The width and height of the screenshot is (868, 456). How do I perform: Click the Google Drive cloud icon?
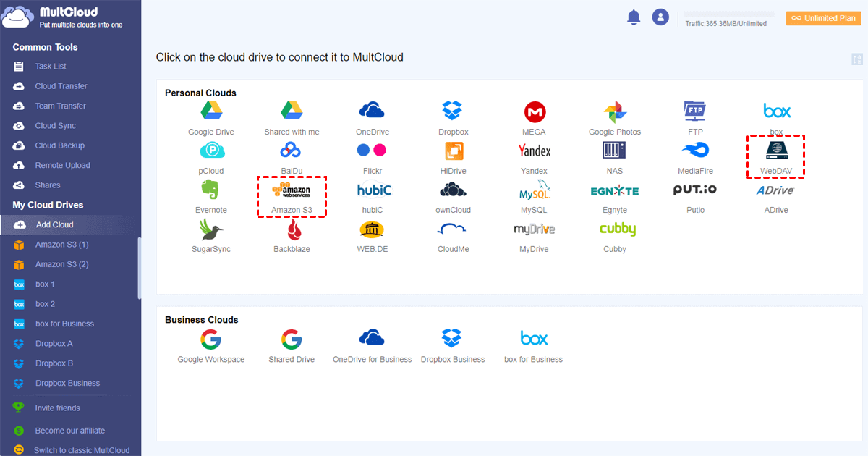coord(210,111)
